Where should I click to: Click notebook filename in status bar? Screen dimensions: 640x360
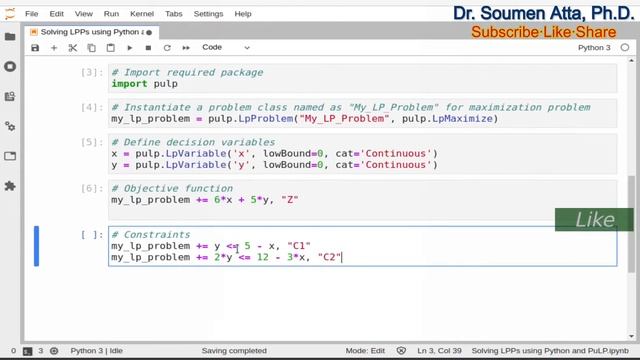[x=550, y=351]
